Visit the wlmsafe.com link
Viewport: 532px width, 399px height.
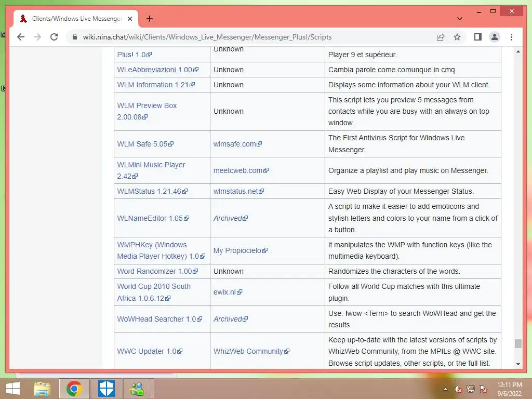pyautogui.click(x=237, y=144)
